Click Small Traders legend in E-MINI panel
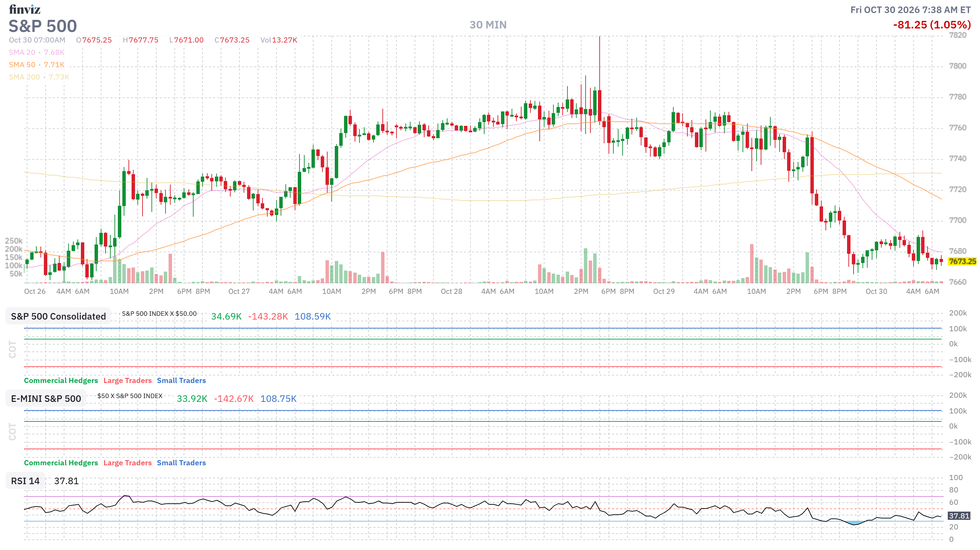This screenshot has height=550, width=980. [181, 463]
